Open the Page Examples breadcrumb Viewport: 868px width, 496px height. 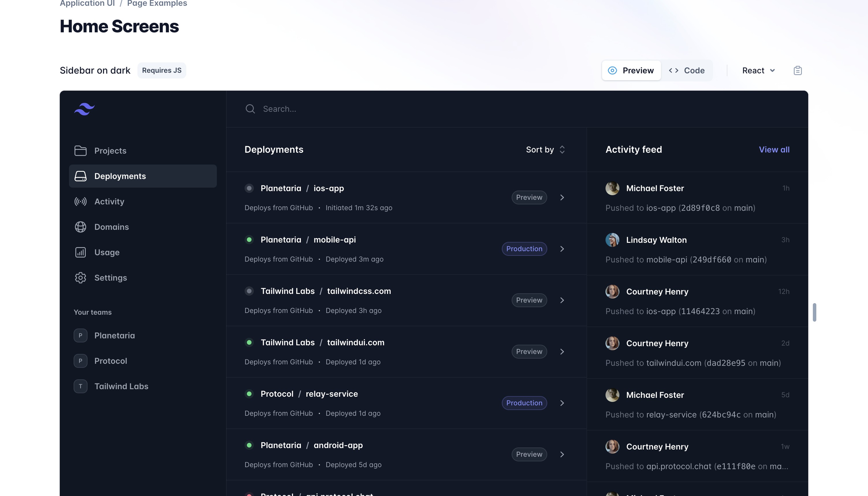(x=157, y=3)
